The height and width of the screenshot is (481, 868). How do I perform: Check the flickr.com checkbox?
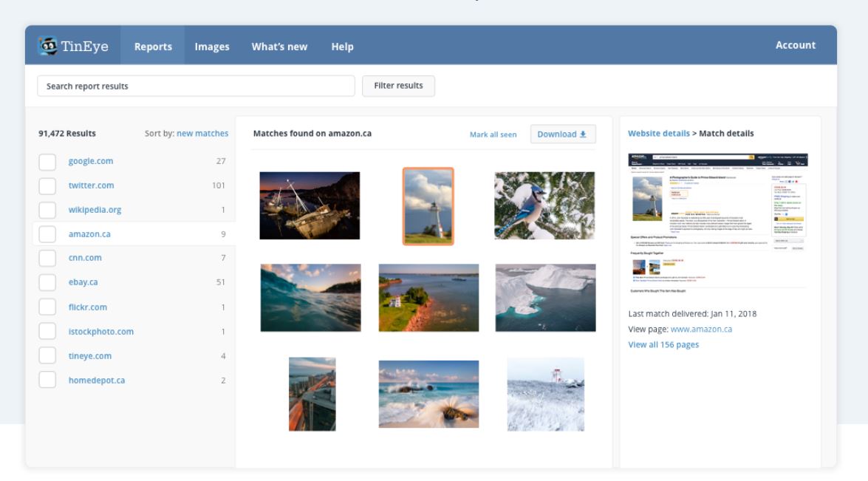[47, 307]
